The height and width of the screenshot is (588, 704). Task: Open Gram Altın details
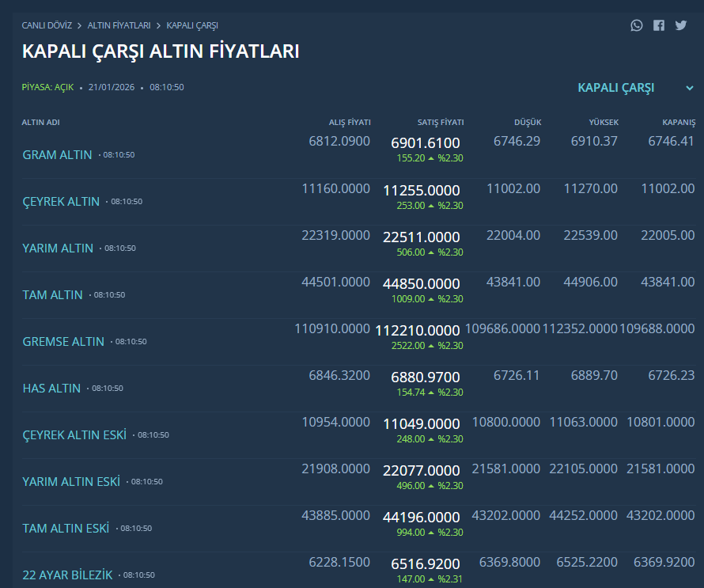tap(57, 154)
